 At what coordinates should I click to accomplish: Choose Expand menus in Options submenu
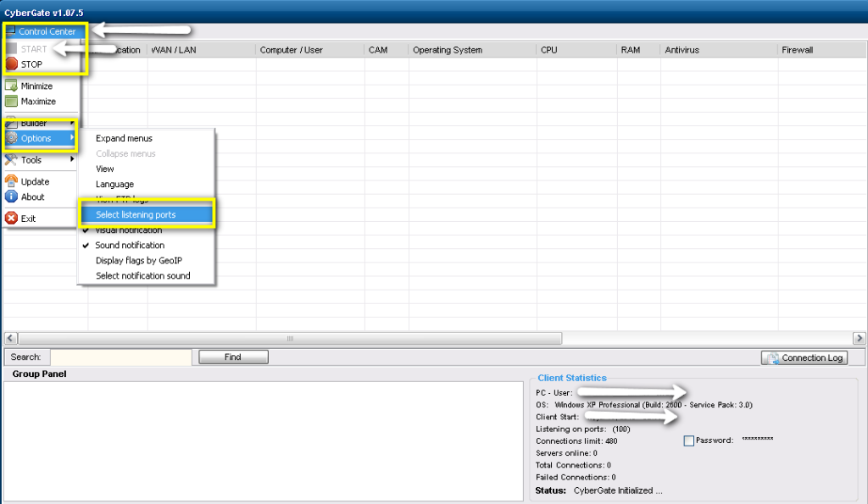click(x=124, y=138)
